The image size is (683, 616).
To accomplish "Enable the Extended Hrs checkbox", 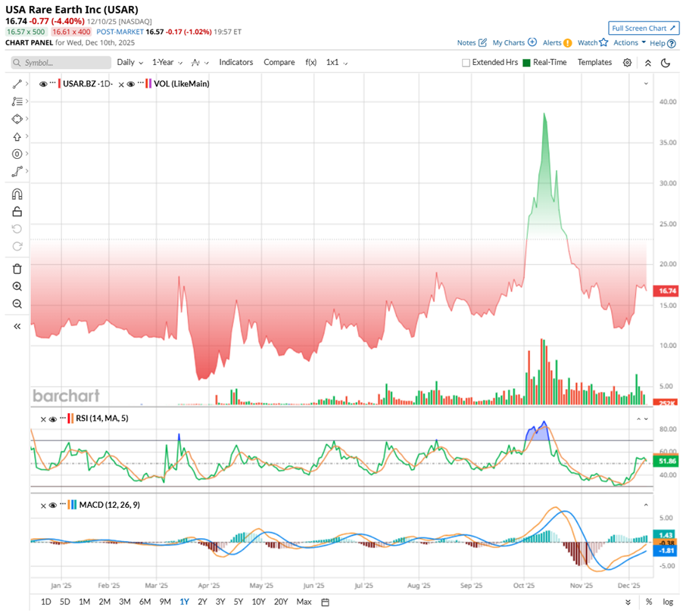I will coord(466,63).
